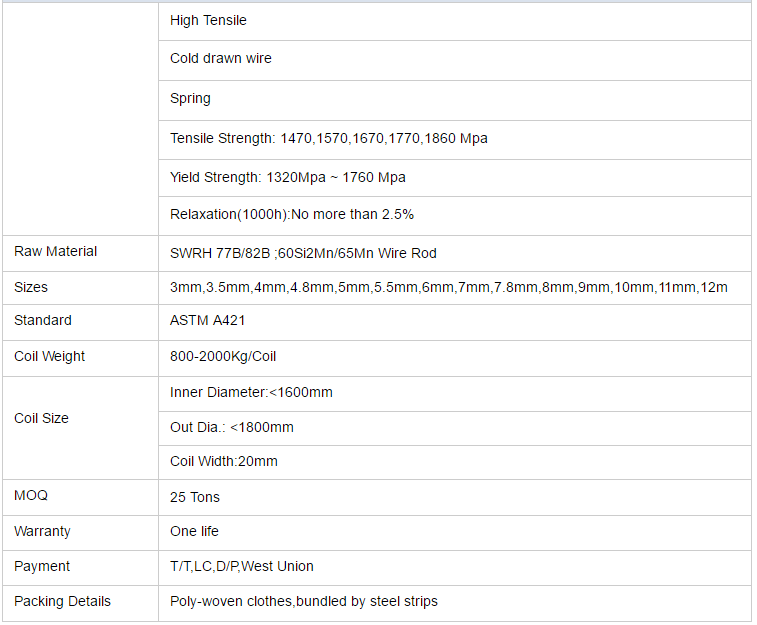Click the "25 Tons" MOQ value
This screenshot has height=625, width=757.
pyautogui.click(x=195, y=498)
